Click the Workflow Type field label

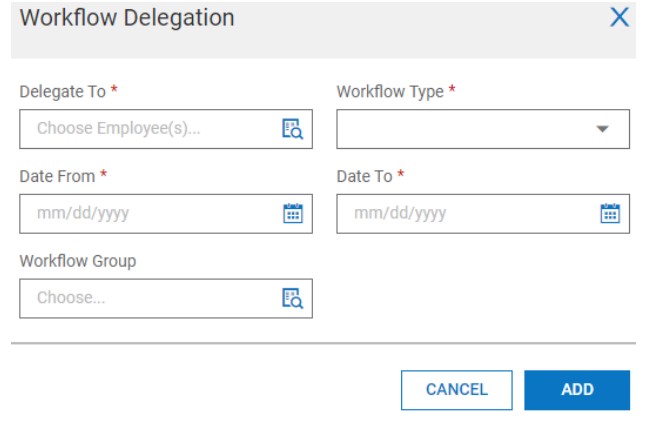(x=390, y=91)
